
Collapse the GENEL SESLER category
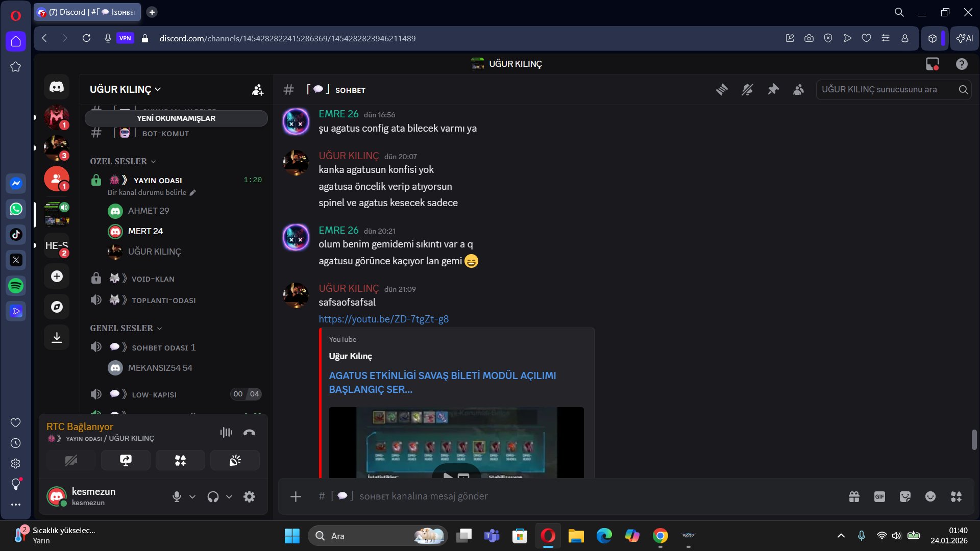point(126,328)
